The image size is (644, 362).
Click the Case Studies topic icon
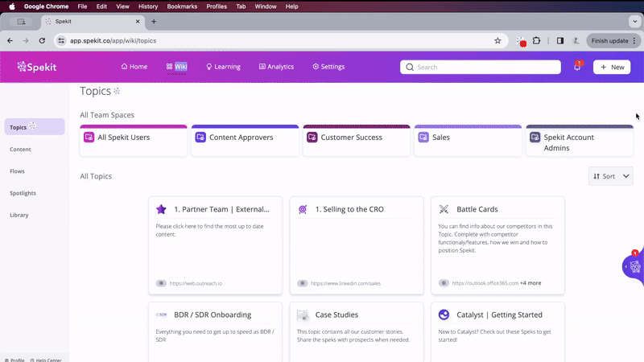click(303, 315)
